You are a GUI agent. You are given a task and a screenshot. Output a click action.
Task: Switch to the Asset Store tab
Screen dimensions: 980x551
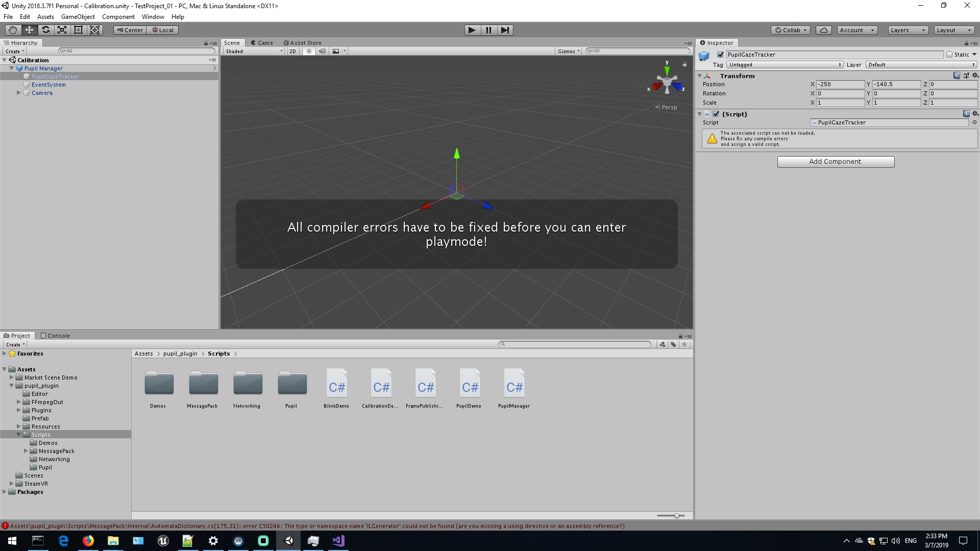point(302,43)
